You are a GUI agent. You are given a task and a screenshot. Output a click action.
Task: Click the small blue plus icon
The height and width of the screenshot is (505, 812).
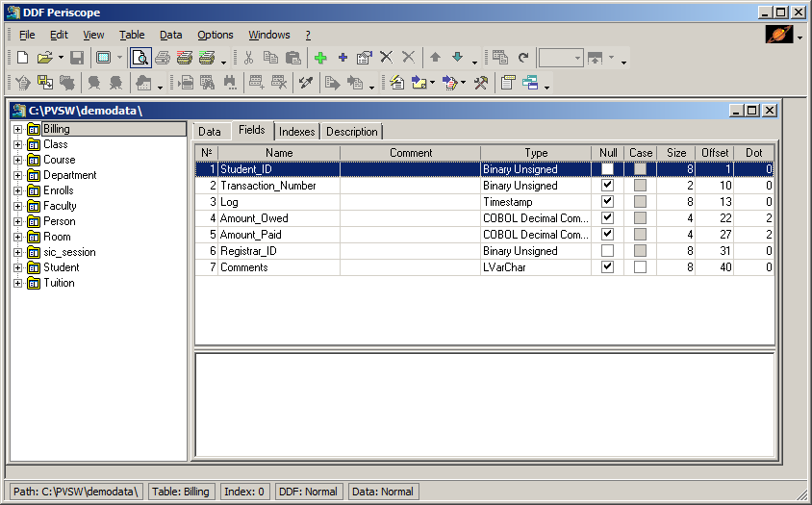point(343,58)
